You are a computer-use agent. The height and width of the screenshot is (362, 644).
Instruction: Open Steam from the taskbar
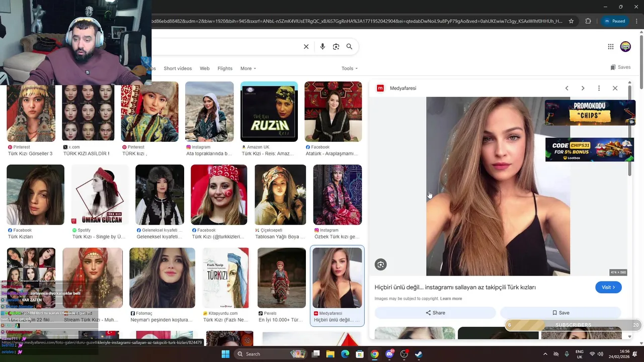click(x=419, y=354)
